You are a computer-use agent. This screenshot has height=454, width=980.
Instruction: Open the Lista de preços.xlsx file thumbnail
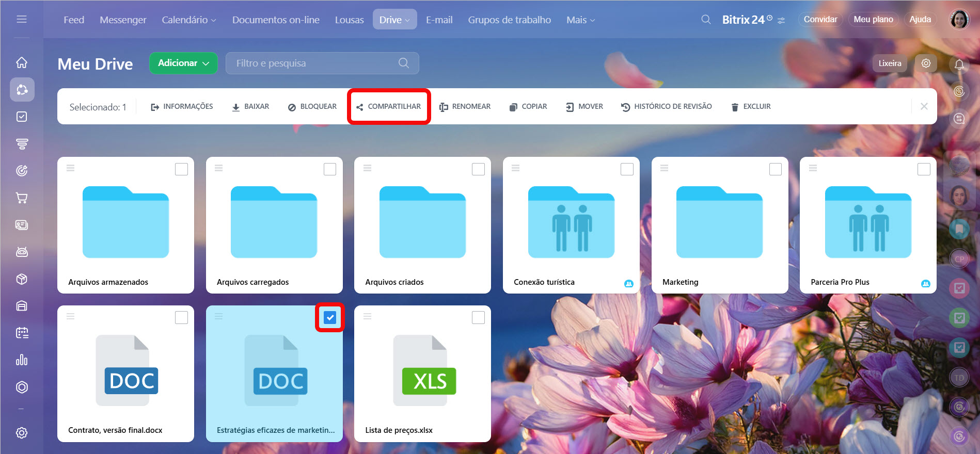pos(425,370)
